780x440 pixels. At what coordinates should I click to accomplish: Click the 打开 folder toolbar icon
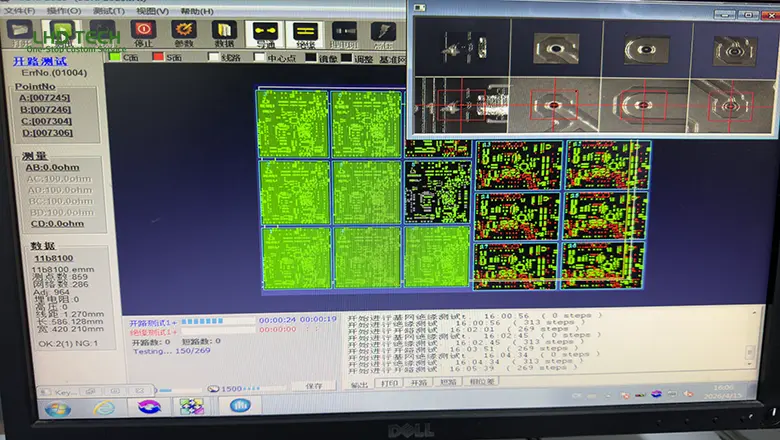click(20, 31)
